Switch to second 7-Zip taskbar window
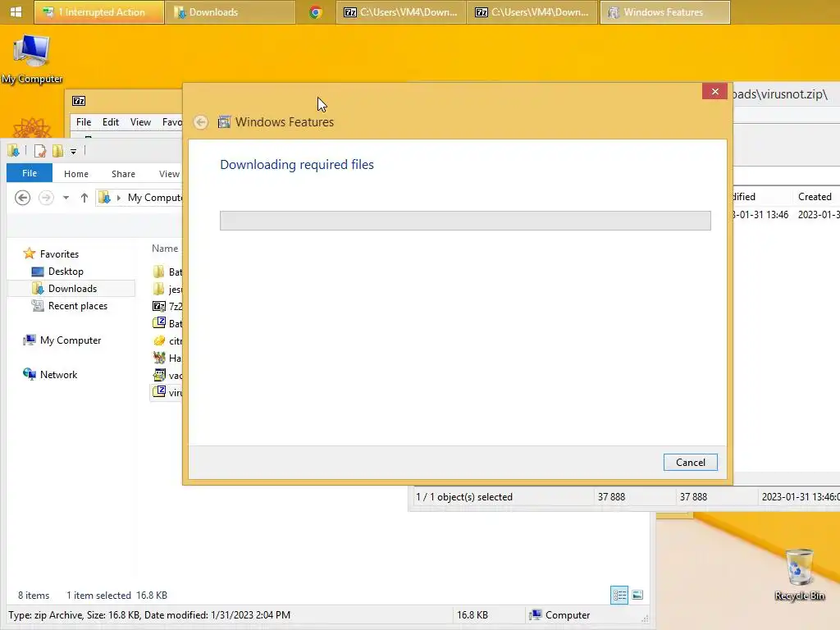Screen dimensions: 840x630 [x=532, y=12]
